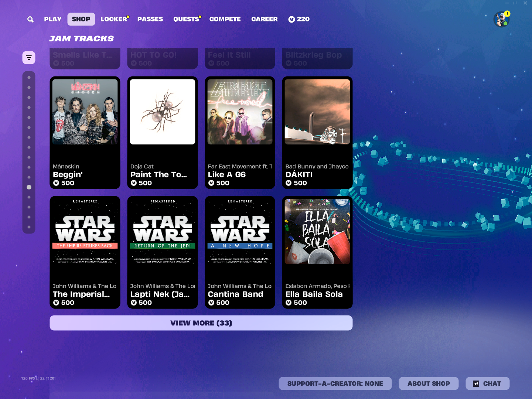Open the faded Smells Like T... card

[85, 58]
